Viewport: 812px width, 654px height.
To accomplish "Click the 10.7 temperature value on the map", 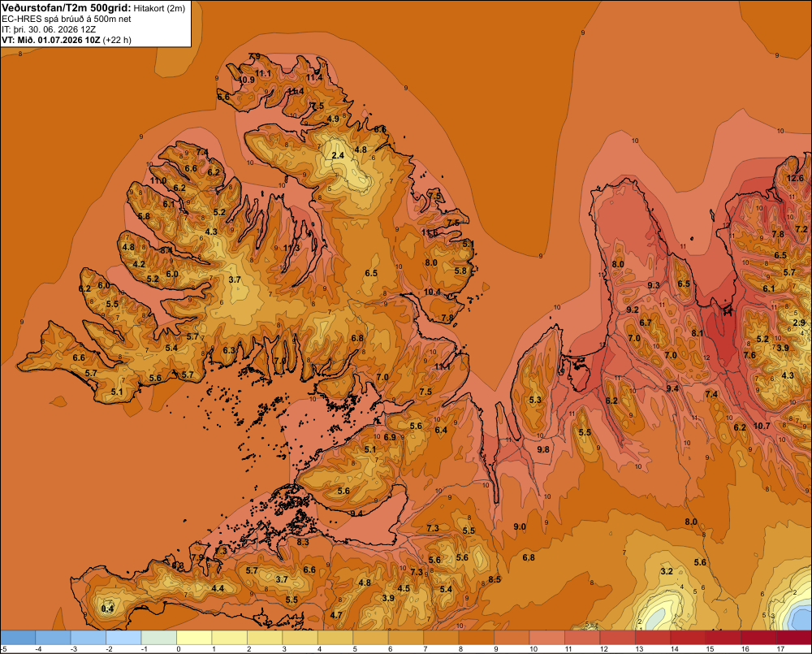I will 762,426.
